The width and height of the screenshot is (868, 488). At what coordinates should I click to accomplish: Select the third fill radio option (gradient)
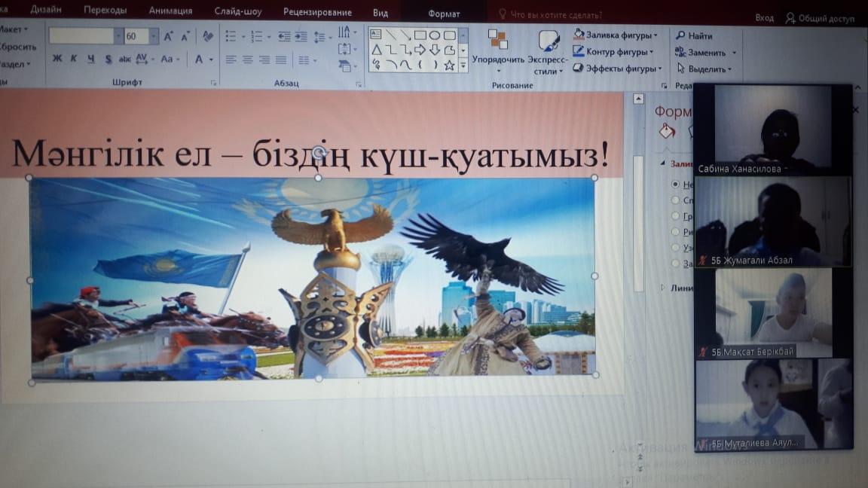click(675, 216)
